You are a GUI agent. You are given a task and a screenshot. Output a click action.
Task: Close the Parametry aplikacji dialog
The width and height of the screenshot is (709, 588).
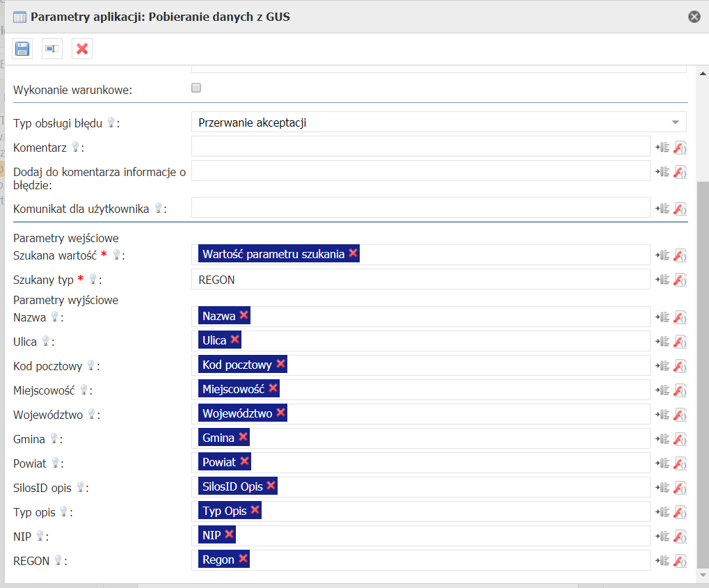coord(694,17)
